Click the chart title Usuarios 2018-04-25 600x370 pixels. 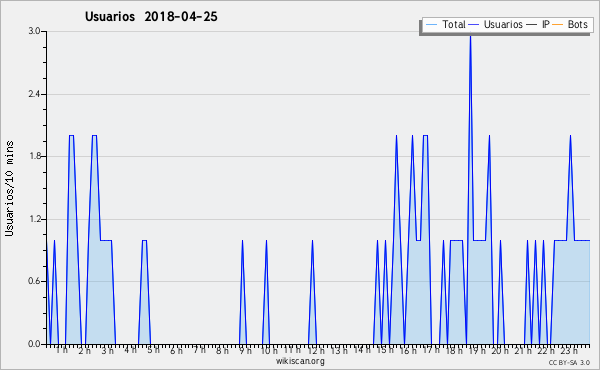pyautogui.click(x=151, y=16)
